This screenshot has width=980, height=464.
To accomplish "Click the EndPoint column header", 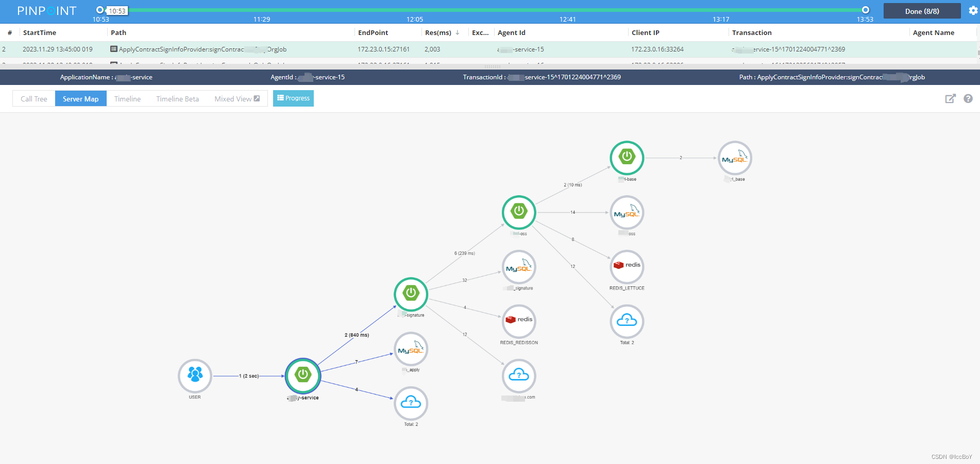I will click(x=373, y=32).
